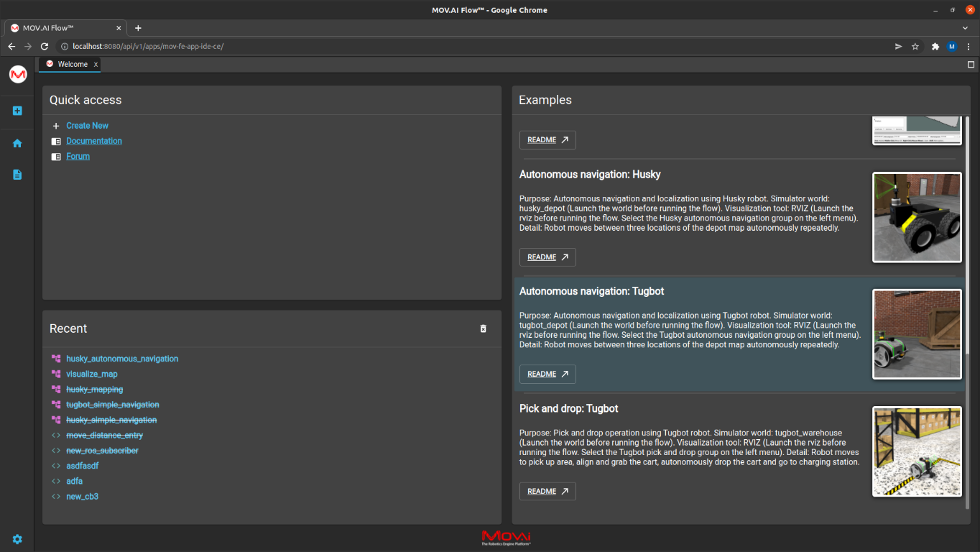
Task: Click the code icon next to new_ros_subscriber
Action: [x=56, y=451]
